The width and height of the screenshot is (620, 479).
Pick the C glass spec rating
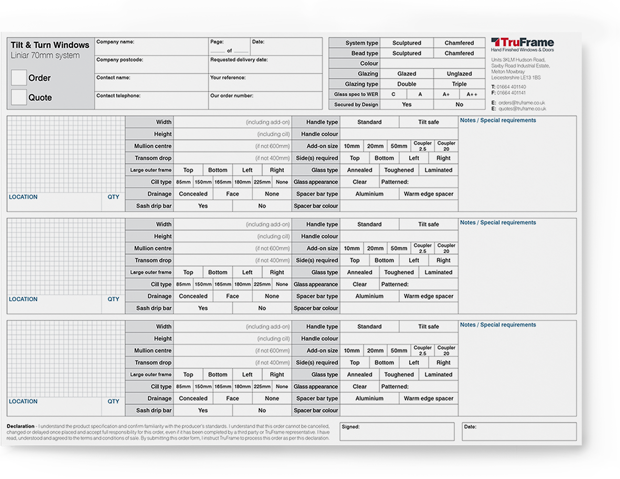393,94
